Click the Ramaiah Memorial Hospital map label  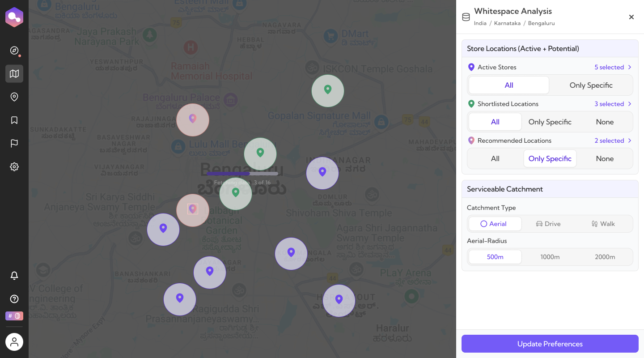(212, 71)
